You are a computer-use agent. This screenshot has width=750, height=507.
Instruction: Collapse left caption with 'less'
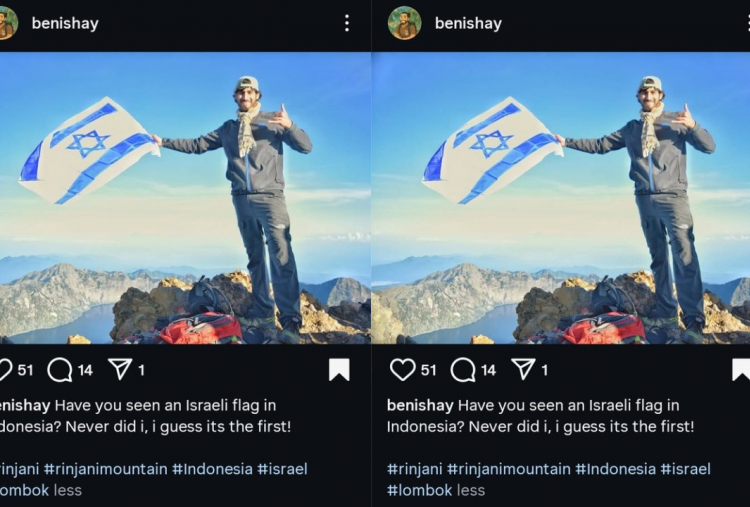pos(67,490)
